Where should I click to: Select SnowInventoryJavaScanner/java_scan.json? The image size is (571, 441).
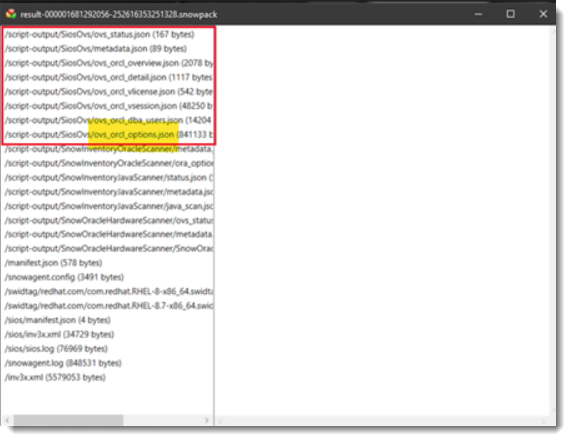click(109, 206)
